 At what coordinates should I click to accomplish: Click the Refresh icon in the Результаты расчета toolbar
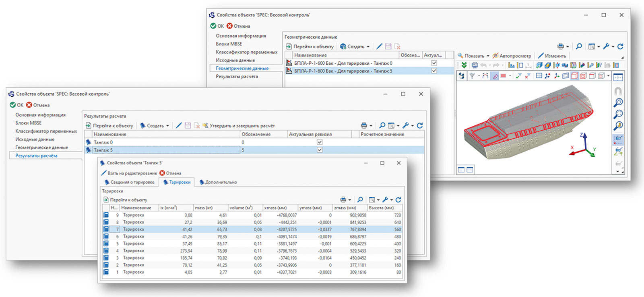pyautogui.click(x=420, y=125)
